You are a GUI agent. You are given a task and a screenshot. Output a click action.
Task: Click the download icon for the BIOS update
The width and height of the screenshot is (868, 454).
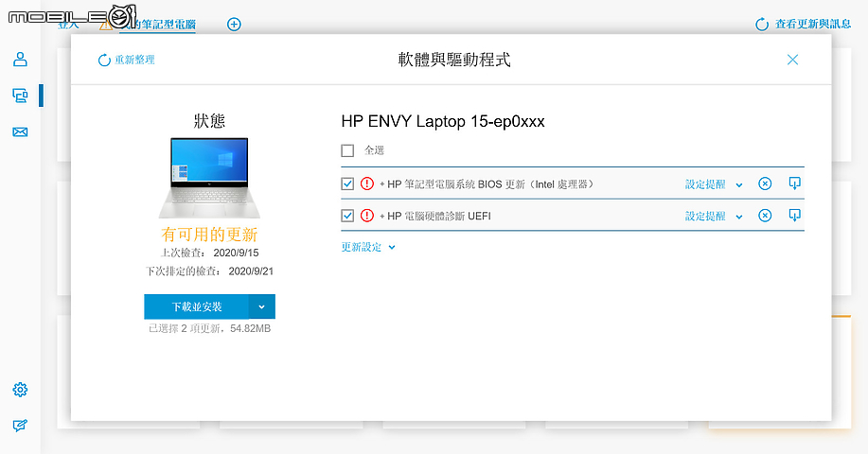click(794, 183)
